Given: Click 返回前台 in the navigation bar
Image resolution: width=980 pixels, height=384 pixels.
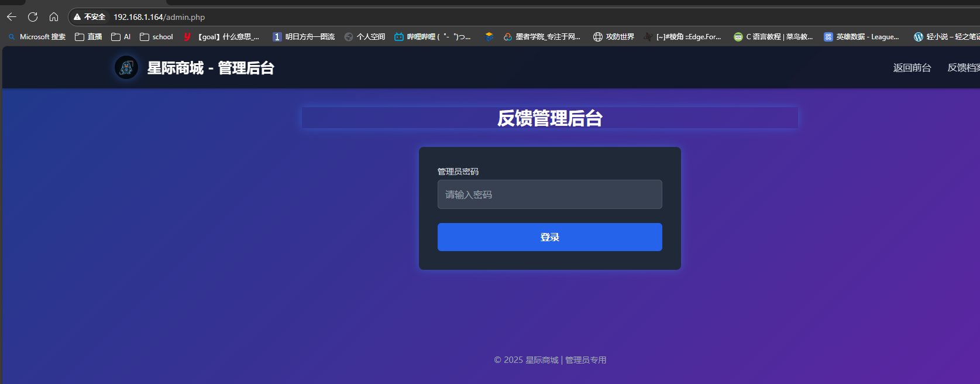Looking at the screenshot, I should click(x=912, y=68).
